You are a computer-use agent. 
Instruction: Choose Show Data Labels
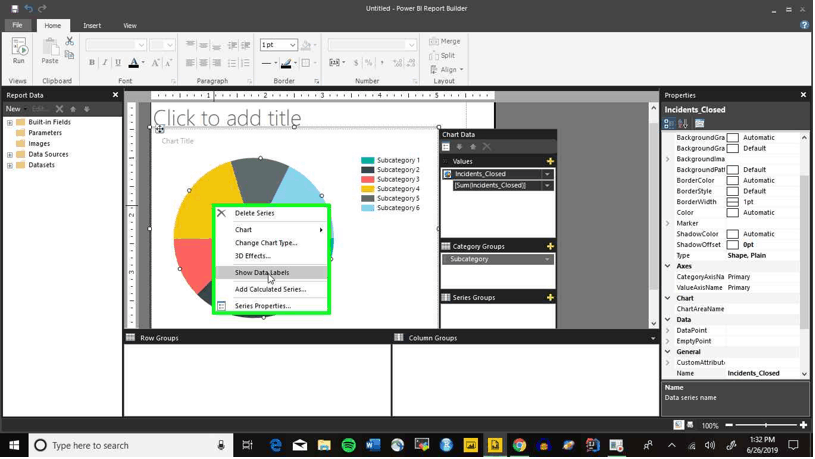coord(271,272)
